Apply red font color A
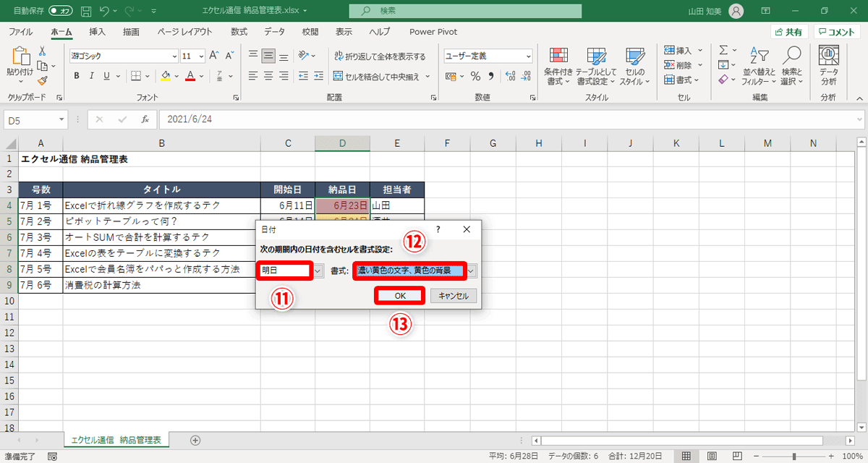This screenshot has width=868, height=463. point(190,76)
